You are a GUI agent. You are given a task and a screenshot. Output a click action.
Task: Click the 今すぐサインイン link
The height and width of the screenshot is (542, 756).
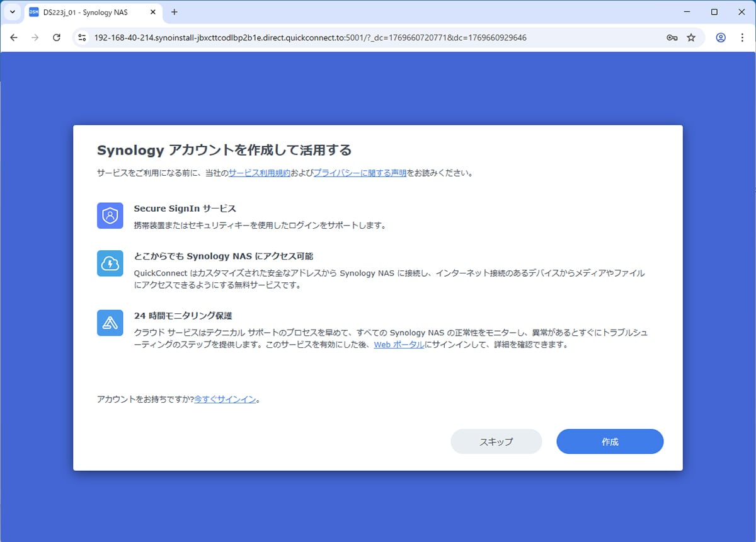coord(225,400)
